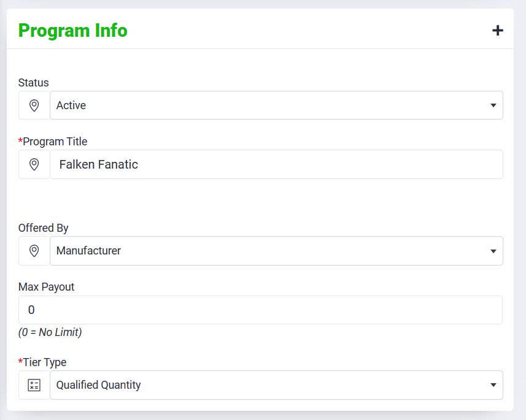The height and width of the screenshot is (420, 526).
Task: Open the Offered By dropdown showing Manufacturer
Action: pyautogui.click(x=270, y=251)
